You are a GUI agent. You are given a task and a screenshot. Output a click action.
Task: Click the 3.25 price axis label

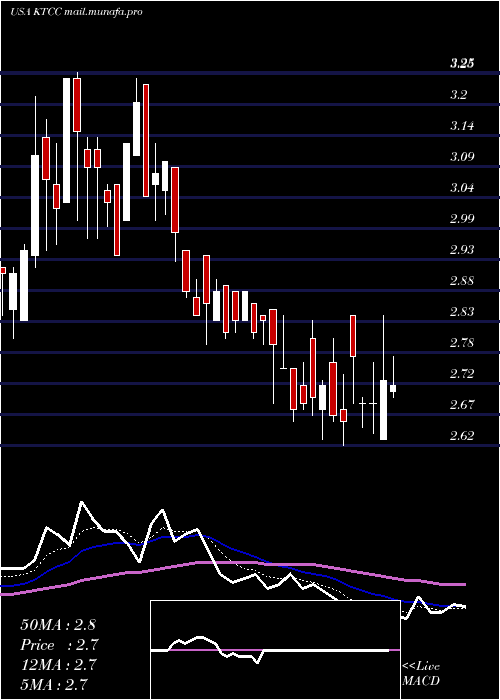point(461,63)
